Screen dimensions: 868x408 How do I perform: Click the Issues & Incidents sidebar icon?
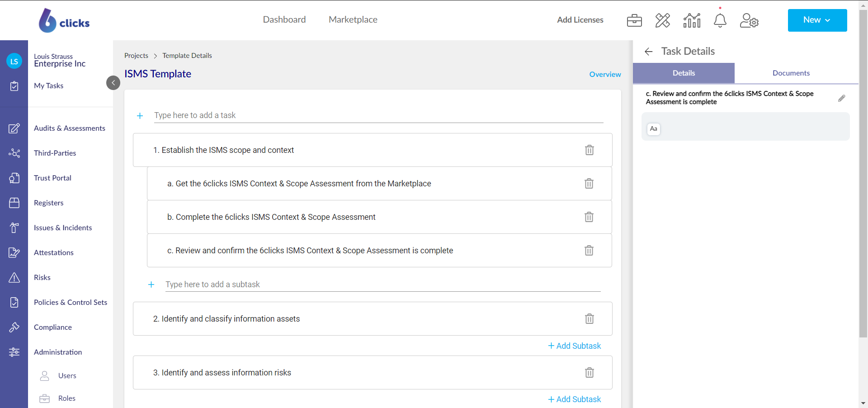coord(14,228)
